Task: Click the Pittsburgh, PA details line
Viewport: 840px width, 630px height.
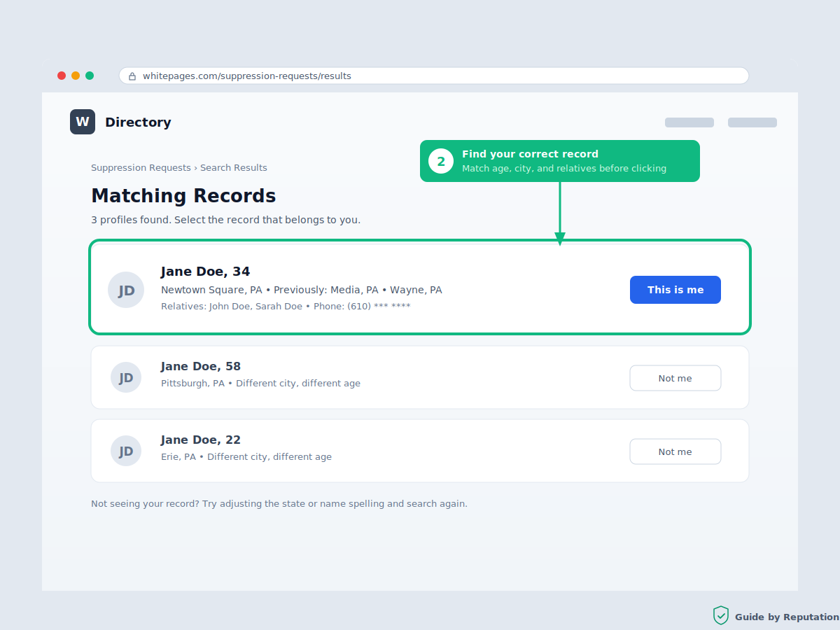Action: click(260, 384)
